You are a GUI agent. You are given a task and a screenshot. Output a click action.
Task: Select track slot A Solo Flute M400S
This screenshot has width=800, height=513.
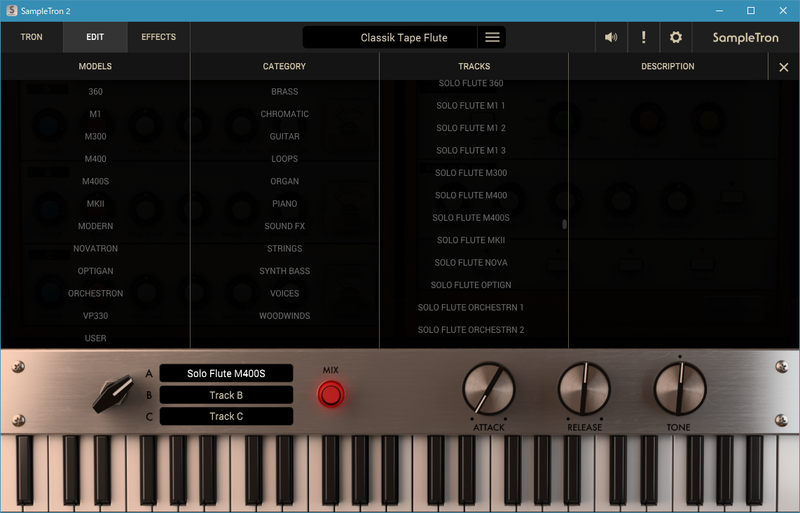pos(226,373)
